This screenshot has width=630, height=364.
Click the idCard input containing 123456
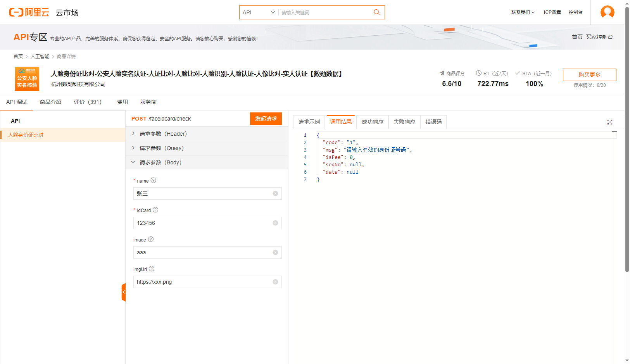pos(207,223)
